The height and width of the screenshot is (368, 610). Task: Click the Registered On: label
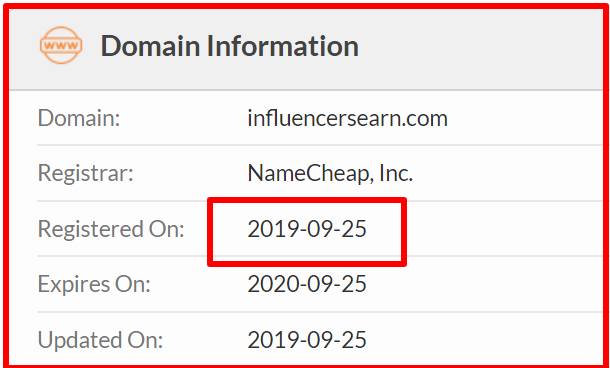click(111, 229)
